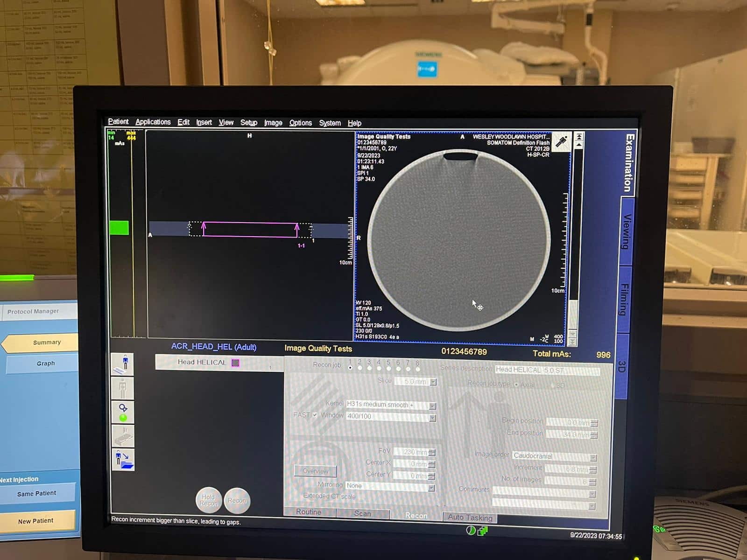Open the Setup menu
This screenshot has width=747, height=560.
[x=249, y=122]
